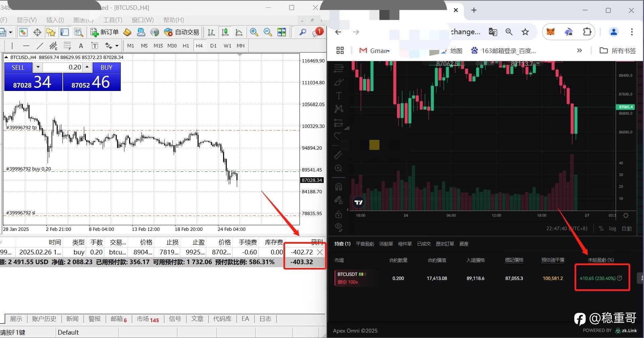Expand the arrows objects dropdown in MT4

click(x=117, y=46)
